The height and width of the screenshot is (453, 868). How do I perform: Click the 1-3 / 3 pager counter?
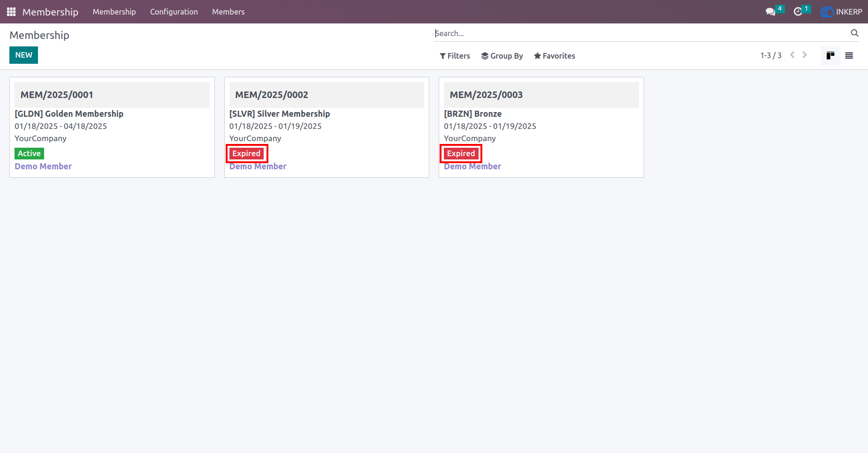click(x=771, y=55)
